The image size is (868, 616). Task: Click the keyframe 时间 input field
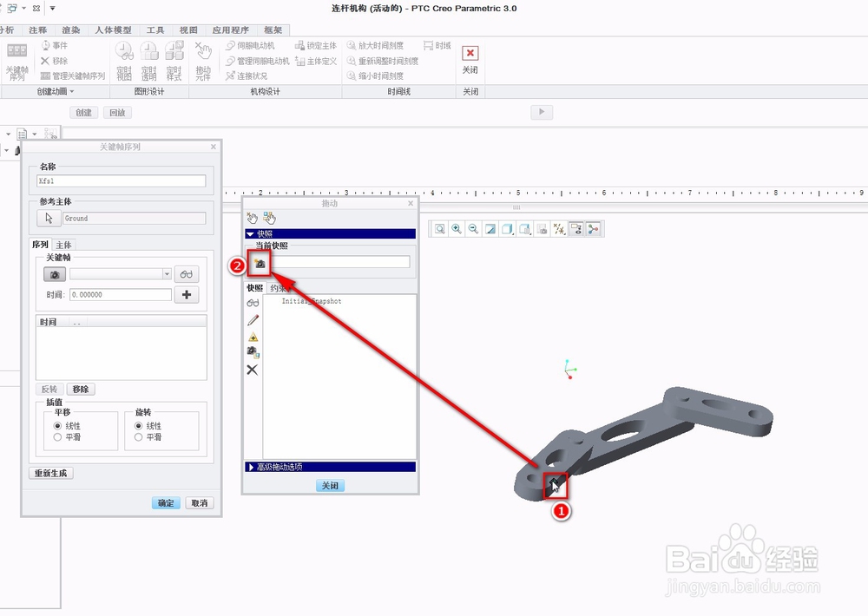coord(121,295)
